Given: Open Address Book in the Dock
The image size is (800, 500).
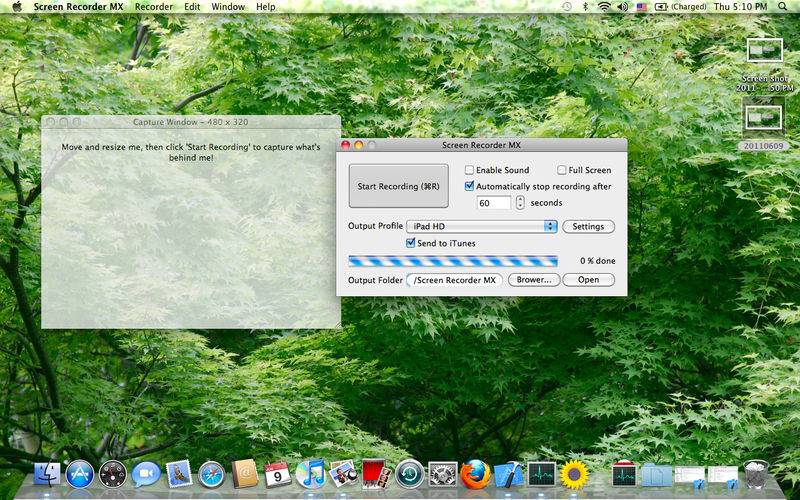Looking at the screenshot, I should 244,474.
